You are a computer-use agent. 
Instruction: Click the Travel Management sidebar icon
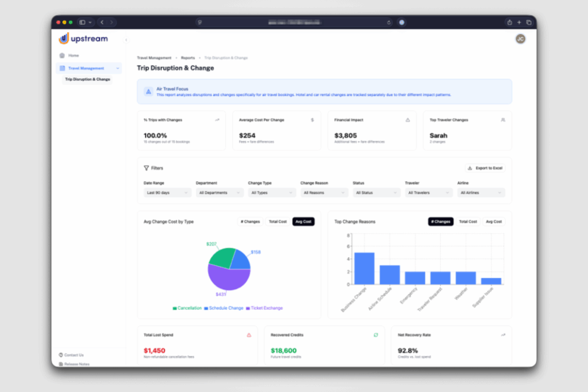[62, 68]
